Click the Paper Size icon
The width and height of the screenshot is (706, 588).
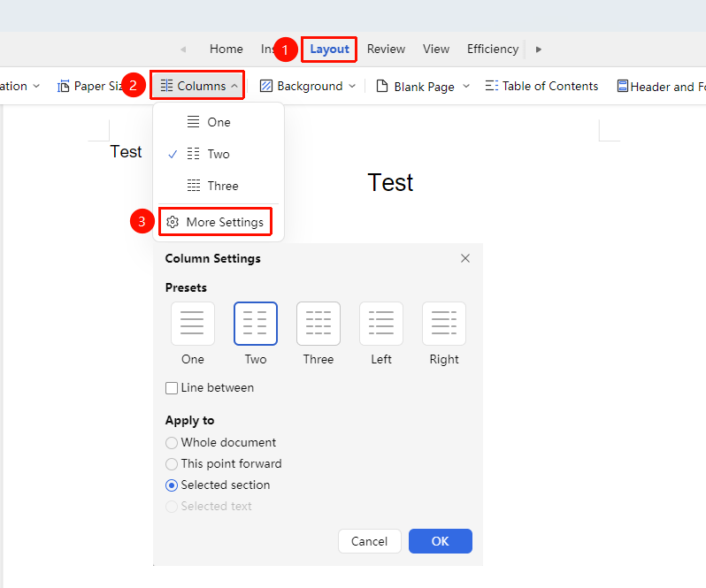point(64,86)
